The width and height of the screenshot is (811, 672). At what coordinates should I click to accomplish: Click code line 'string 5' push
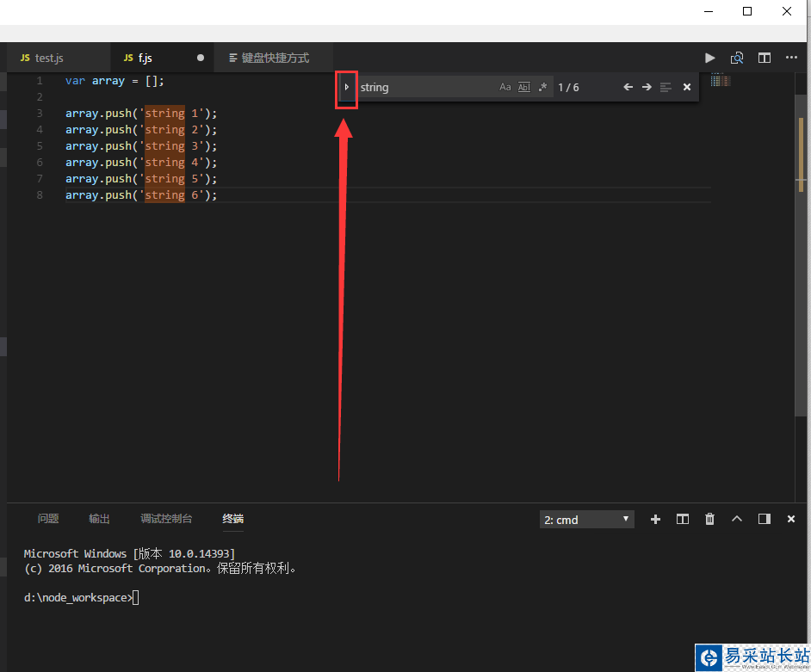pyautogui.click(x=141, y=179)
